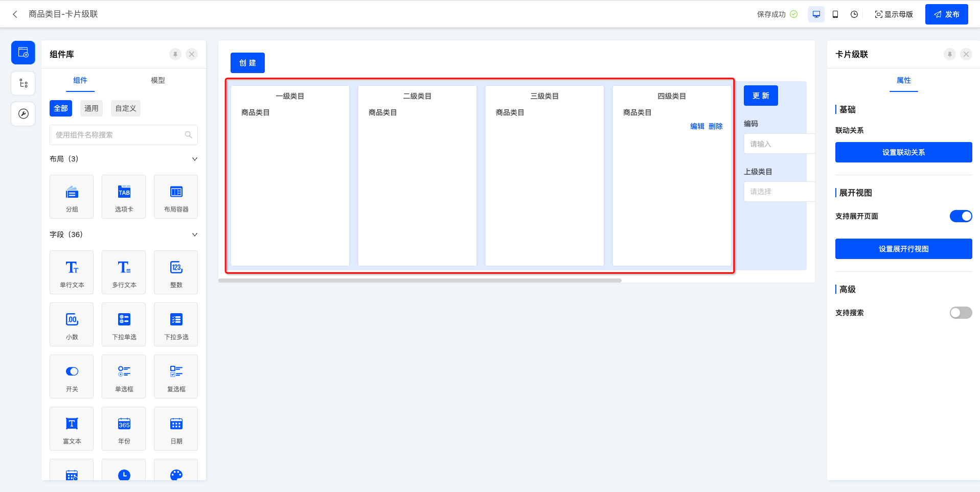Collapse the 字段 (36) section
980x492 pixels.
(x=194, y=235)
